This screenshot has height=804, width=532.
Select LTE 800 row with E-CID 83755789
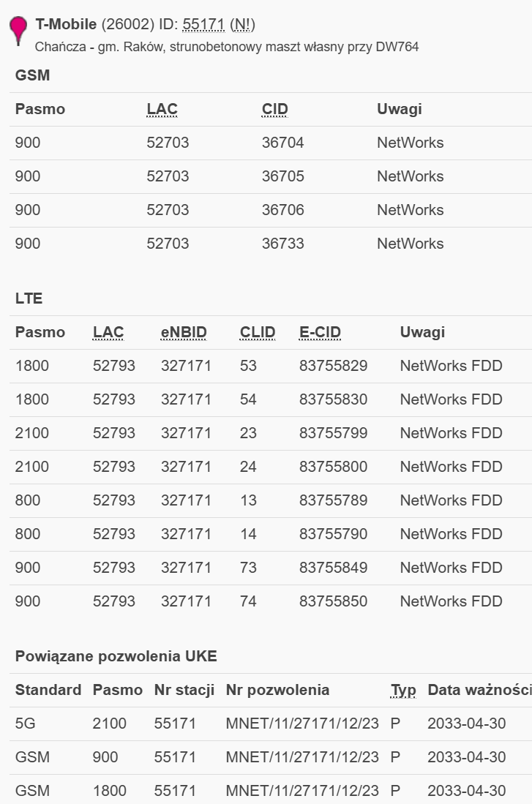pyautogui.click(x=270, y=500)
